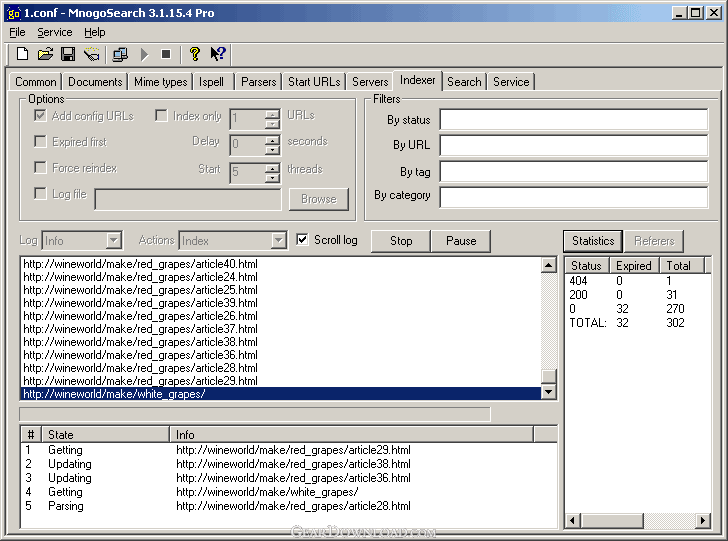Viewport: 728px width, 541px height.
Task: Expand the Log level dropdown
Action: click(113, 241)
